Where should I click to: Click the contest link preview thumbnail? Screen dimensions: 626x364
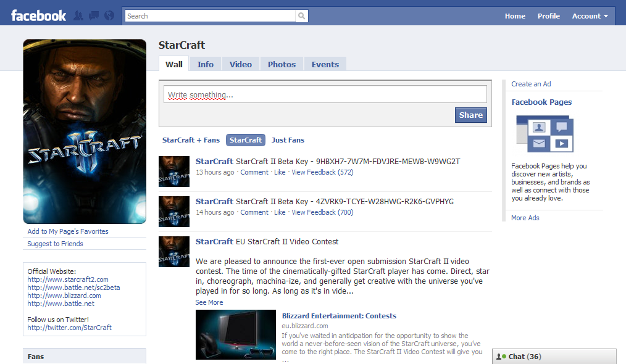[x=236, y=334]
